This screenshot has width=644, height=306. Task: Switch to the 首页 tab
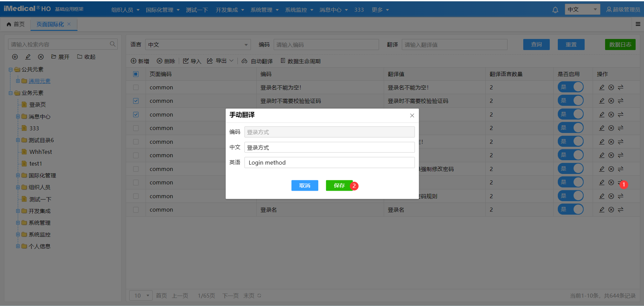click(16, 24)
